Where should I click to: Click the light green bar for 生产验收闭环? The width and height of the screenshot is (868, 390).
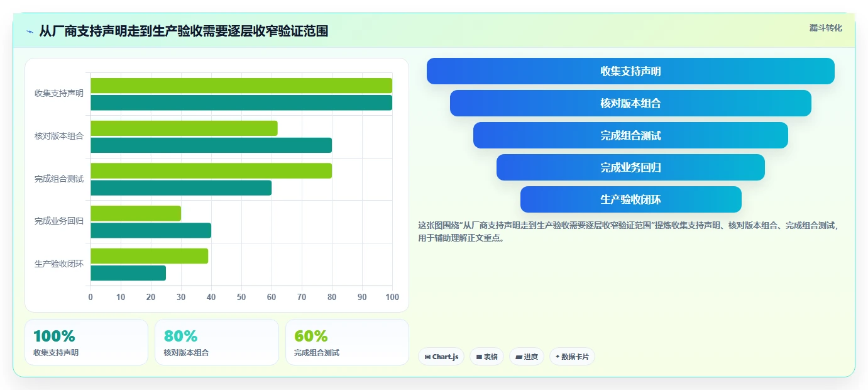(x=150, y=256)
